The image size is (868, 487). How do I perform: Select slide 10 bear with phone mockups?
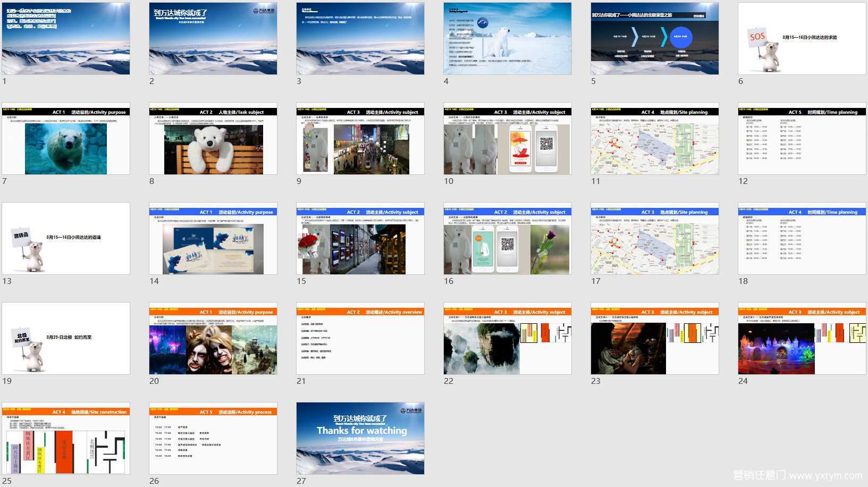508,138
